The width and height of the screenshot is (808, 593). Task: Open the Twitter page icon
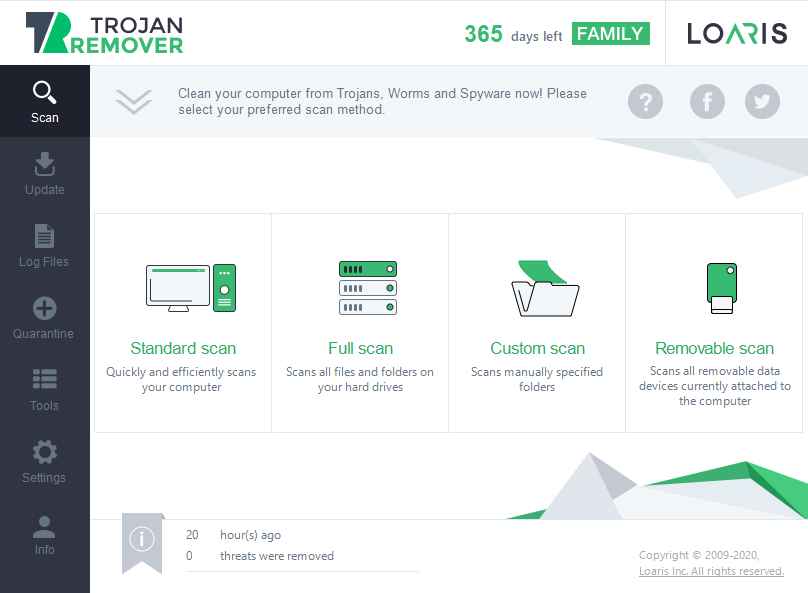coord(763,101)
